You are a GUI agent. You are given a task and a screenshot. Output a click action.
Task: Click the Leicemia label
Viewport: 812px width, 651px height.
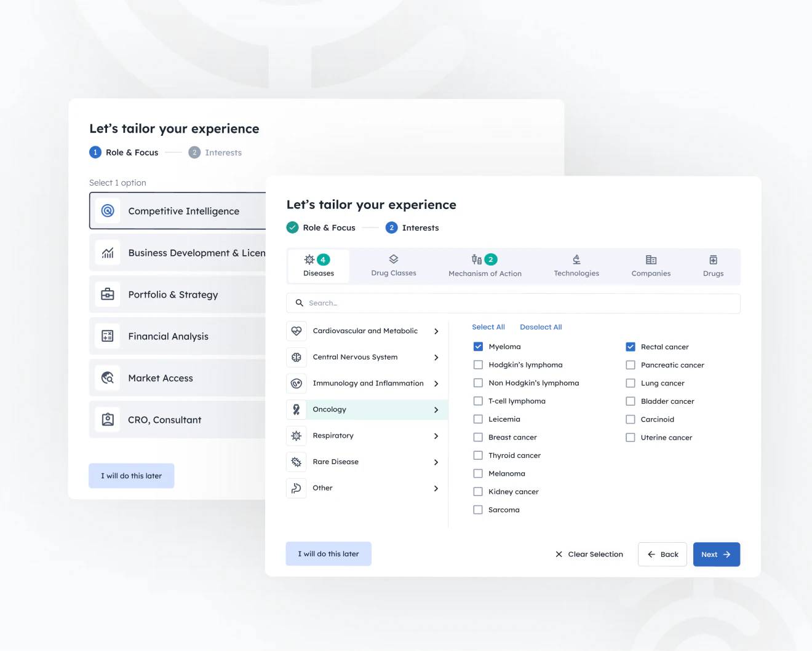[504, 419]
